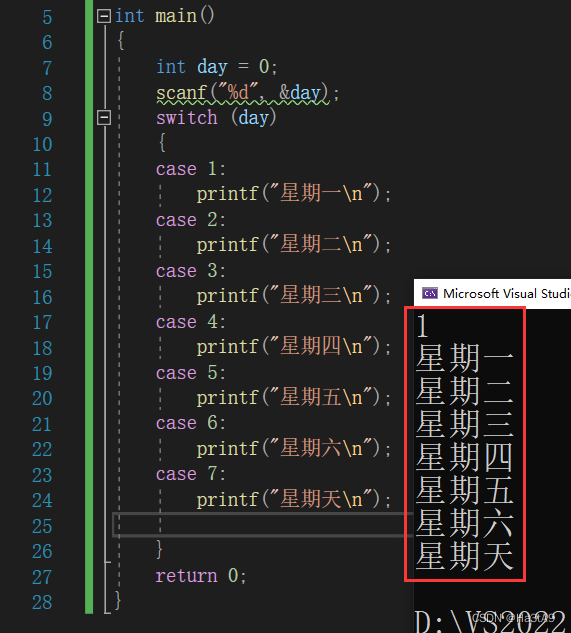
Task: Click the console output line 星期一
Action: [464, 358]
